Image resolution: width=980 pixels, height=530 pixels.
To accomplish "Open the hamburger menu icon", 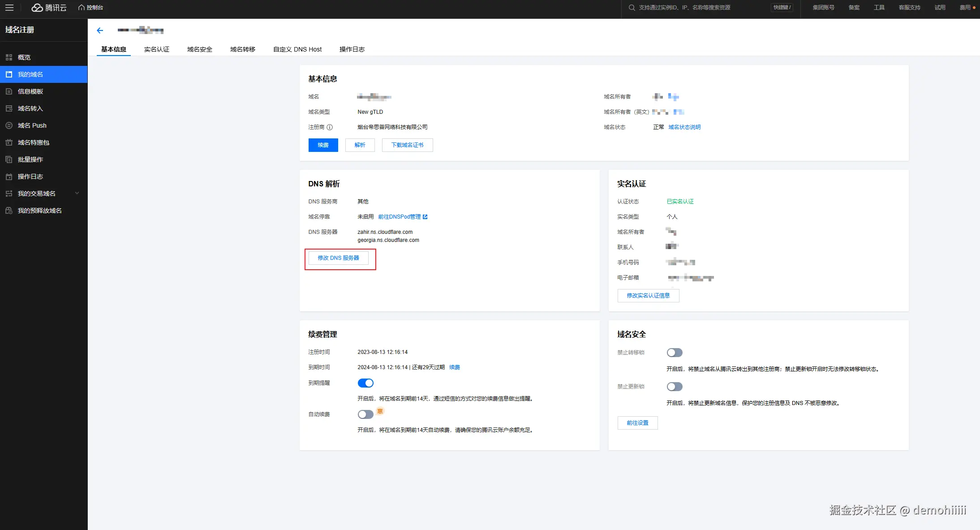I will pyautogui.click(x=9, y=8).
